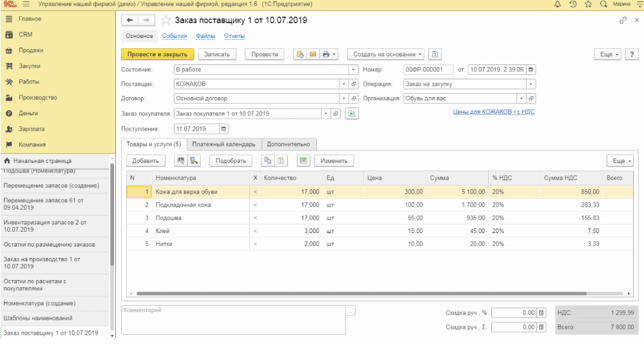Expand Заказ покупателя dropdown
Screen dimensions: 644x345
pos(326,114)
